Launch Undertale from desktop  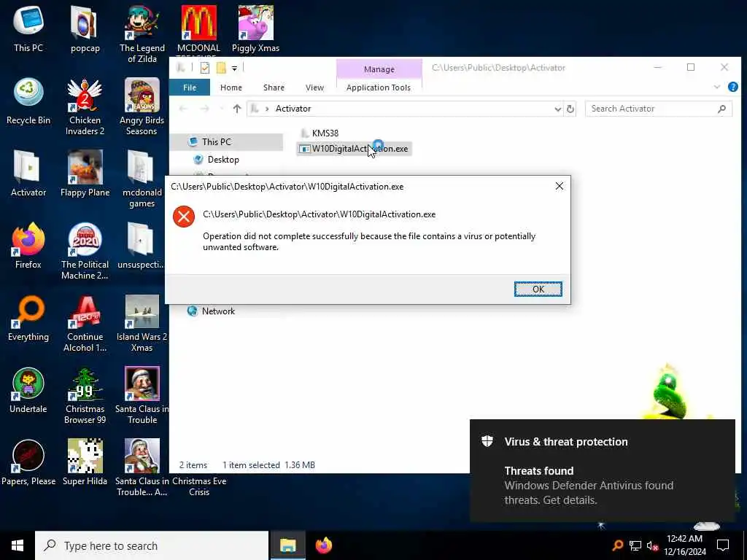tap(28, 389)
